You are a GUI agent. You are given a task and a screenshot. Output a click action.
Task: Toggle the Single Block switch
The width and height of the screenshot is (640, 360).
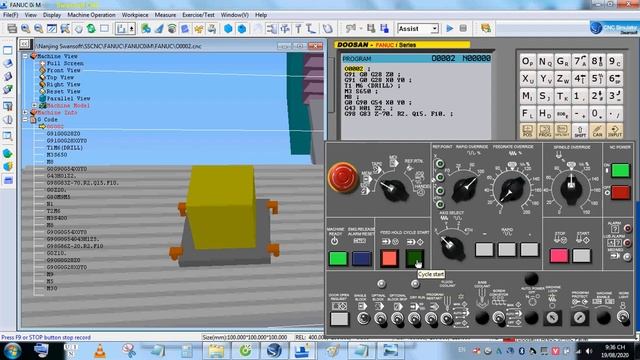coord(363,319)
